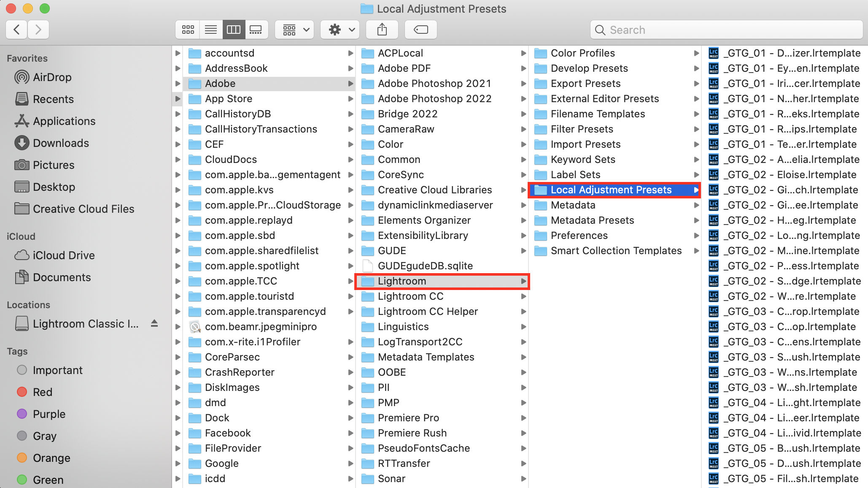
Task: Select the Local Adjustment Presets folder
Action: (x=615, y=190)
